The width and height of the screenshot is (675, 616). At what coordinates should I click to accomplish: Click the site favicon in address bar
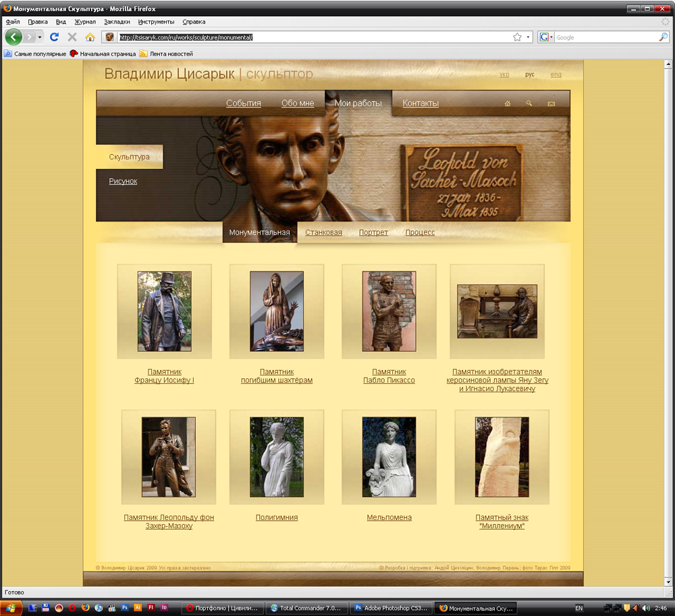(x=110, y=37)
